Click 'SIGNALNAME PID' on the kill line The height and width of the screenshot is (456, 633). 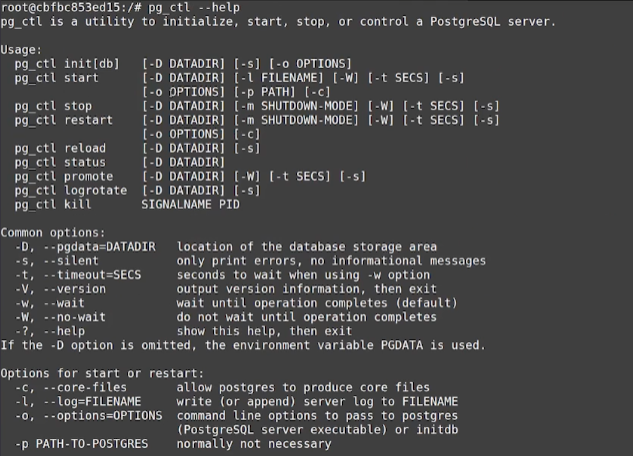(x=191, y=205)
